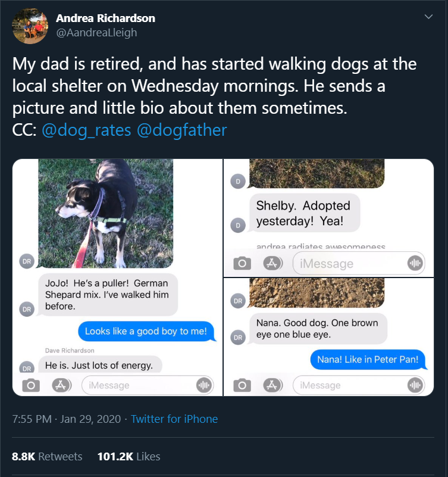Viewport: 448px width, 477px height.
Task: Click Andrea Richardson's profile avatar
Action: 30,26
